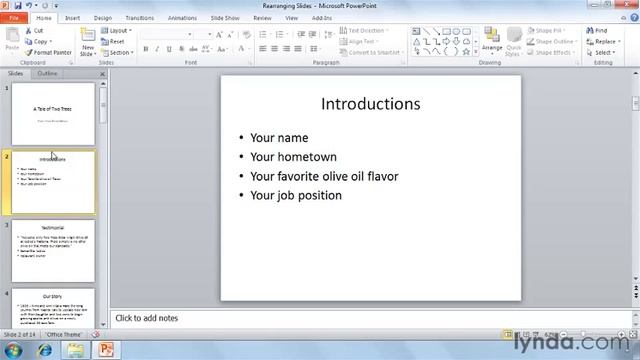
Task: Toggle italic formatting
Action: (x=157, y=49)
